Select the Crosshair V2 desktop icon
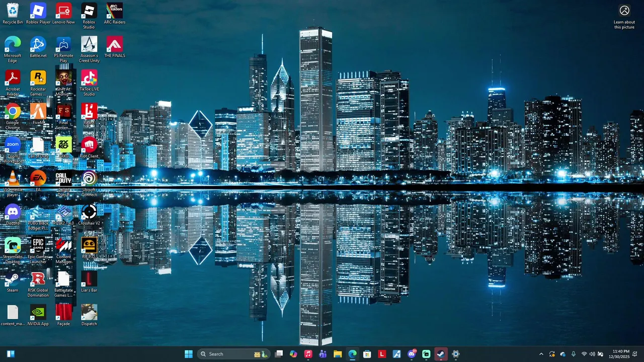The image size is (644, 362). (x=89, y=215)
